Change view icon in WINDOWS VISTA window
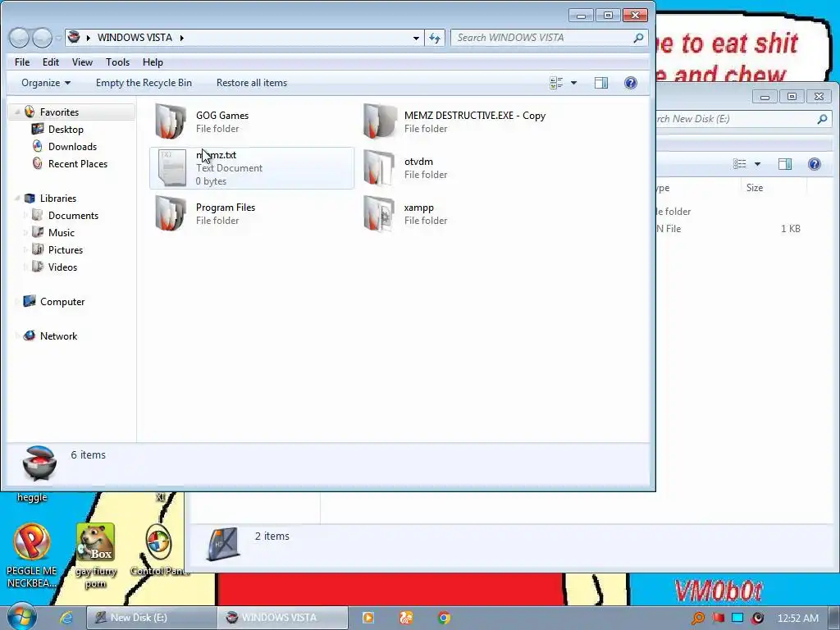The image size is (840, 630). 556,83
